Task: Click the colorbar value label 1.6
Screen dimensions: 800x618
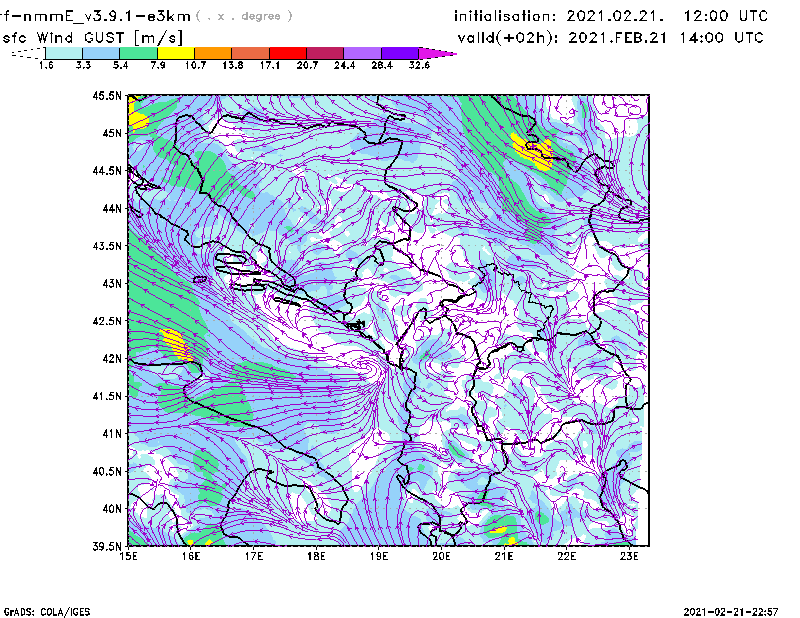Action: (46, 65)
